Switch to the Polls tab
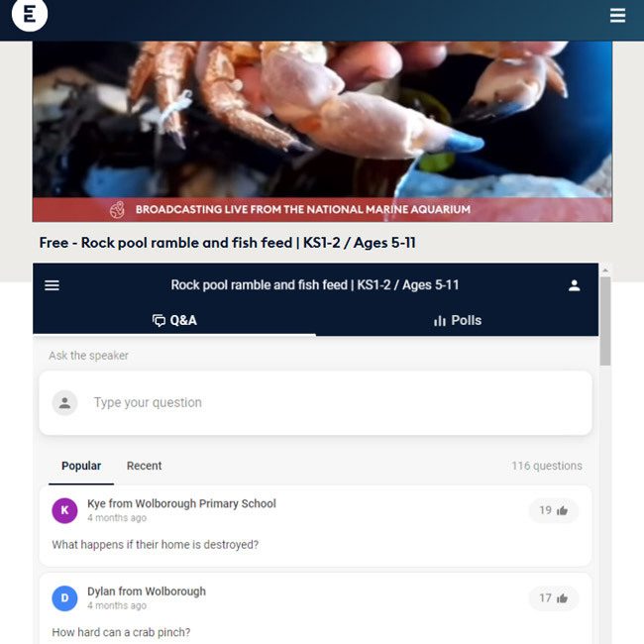The image size is (644, 644). click(457, 320)
